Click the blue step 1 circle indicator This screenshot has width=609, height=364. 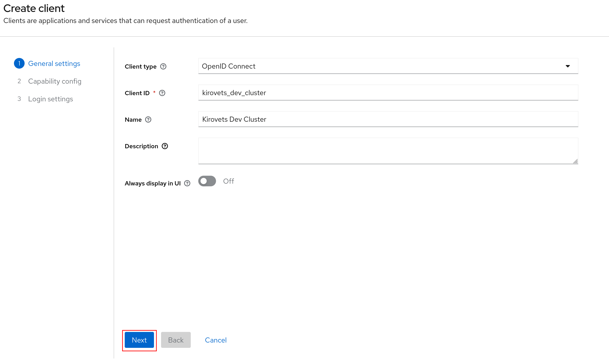19,63
